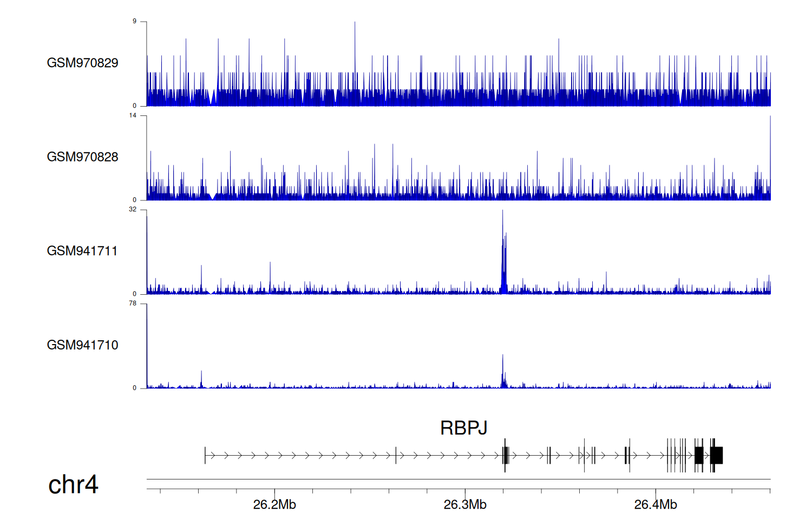
Task: Select the GSM941710 track label
Action: pyautogui.click(x=82, y=345)
